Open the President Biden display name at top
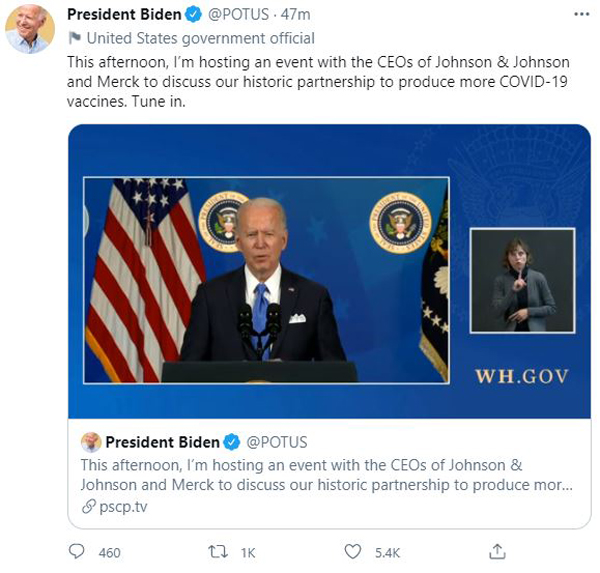 (124, 15)
